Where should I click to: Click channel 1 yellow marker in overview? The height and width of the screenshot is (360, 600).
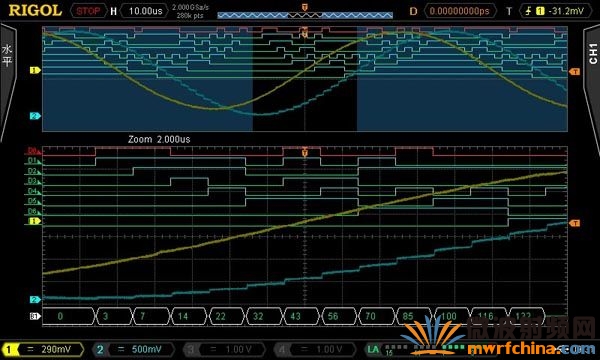[x=35, y=70]
